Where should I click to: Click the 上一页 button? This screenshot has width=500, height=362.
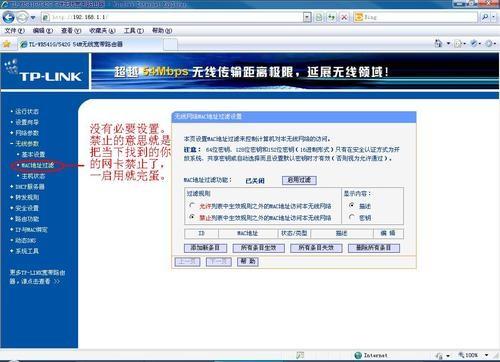[x=187, y=262]
